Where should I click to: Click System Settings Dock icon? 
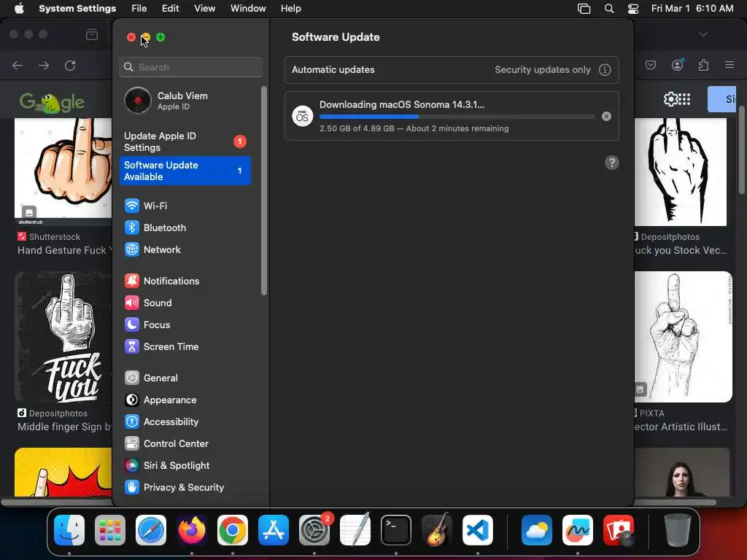click(x=314, y=530)
